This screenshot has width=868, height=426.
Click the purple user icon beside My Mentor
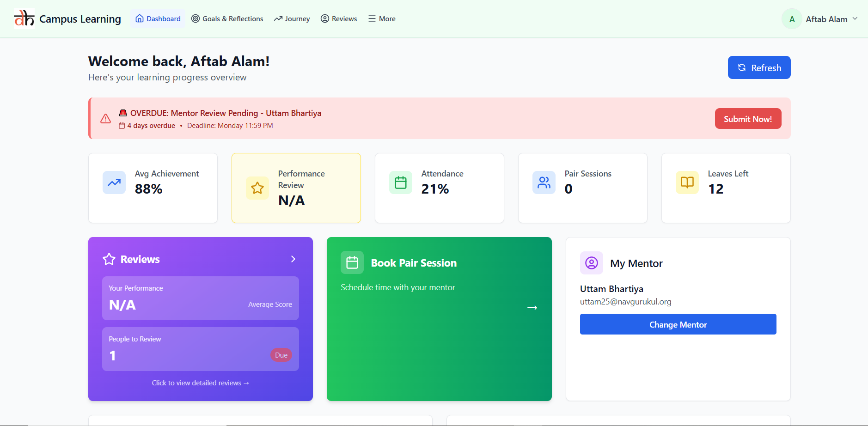pos(592,263)
